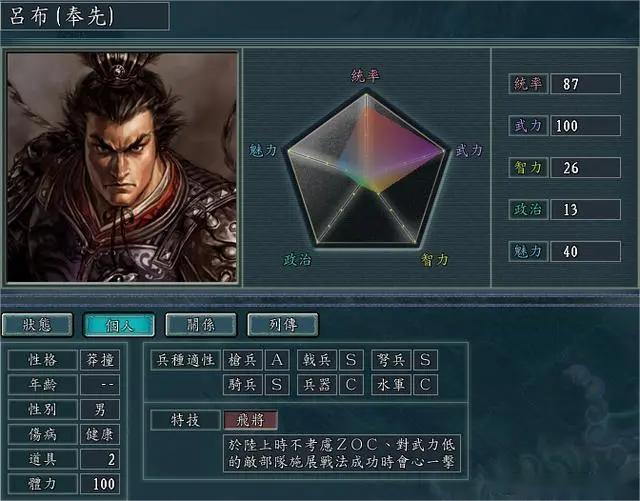The width and height of the screenshot is (640, 501).
Task: Click the 槍兵 aptitude grade A
Action: (x=277, y=360)
